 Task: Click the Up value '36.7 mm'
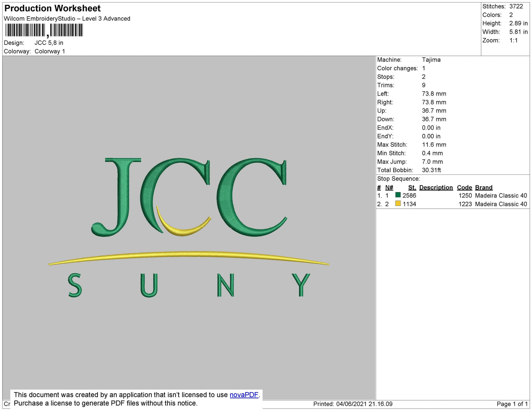tap(434, 110)
